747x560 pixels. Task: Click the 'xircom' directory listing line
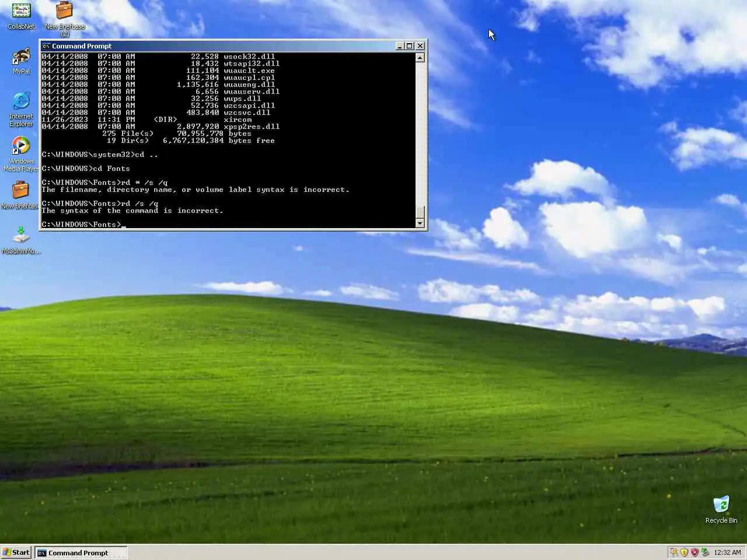146,120
